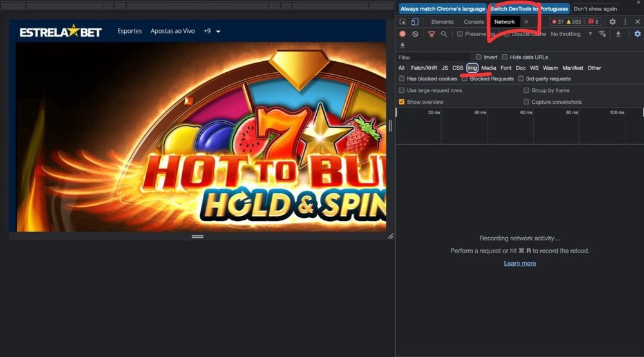The width and height of the screenshot is (644, 357).
Task: Switch to the Console tab
Action: click(473, 22)
